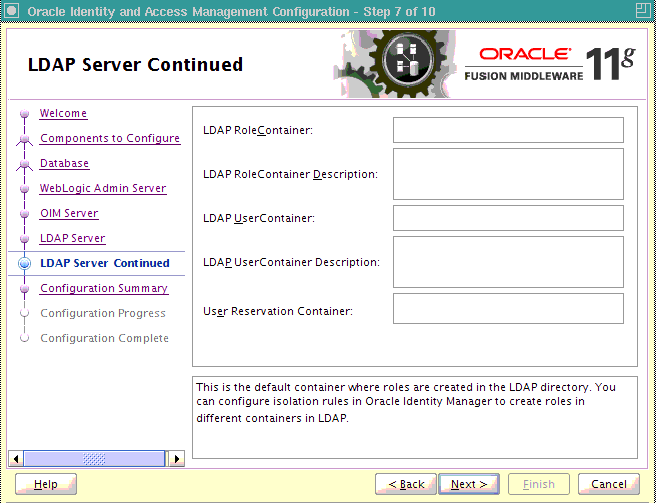Click the 'LDAP RoleContainer Description:' label
656x503 pixels.
(x=290, y=174)
